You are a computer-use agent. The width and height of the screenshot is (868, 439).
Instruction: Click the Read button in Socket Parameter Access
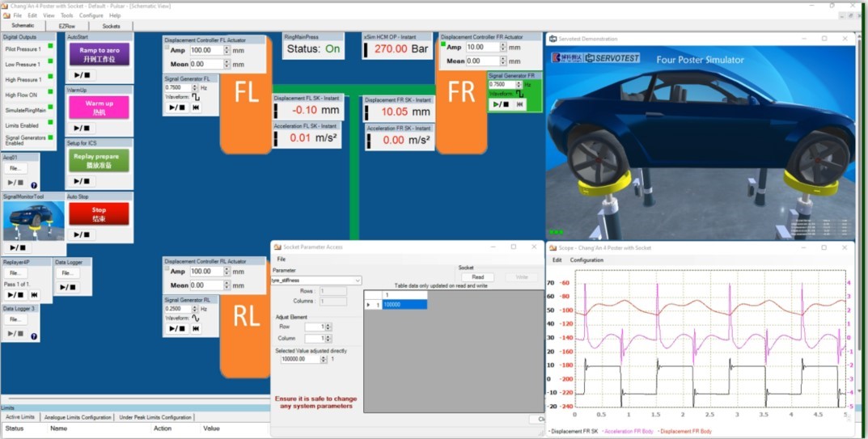pyautogui.click(x=477, y=277)
